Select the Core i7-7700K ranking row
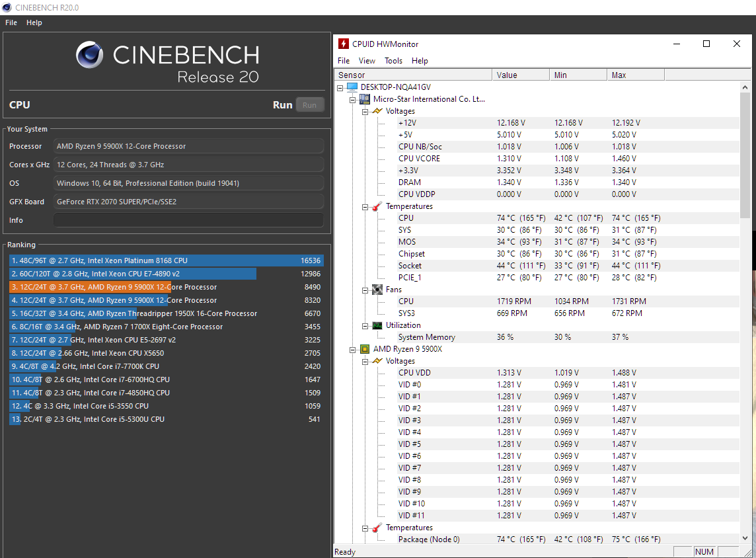 167,366
